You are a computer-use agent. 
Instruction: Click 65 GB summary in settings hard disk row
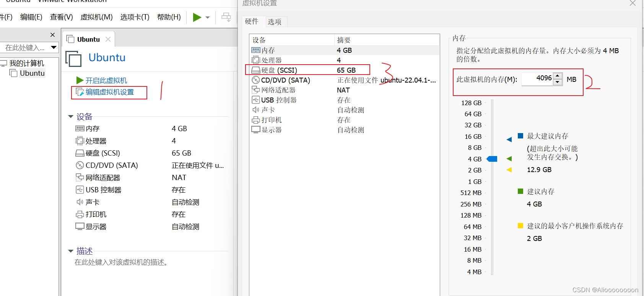coord(346,70)
